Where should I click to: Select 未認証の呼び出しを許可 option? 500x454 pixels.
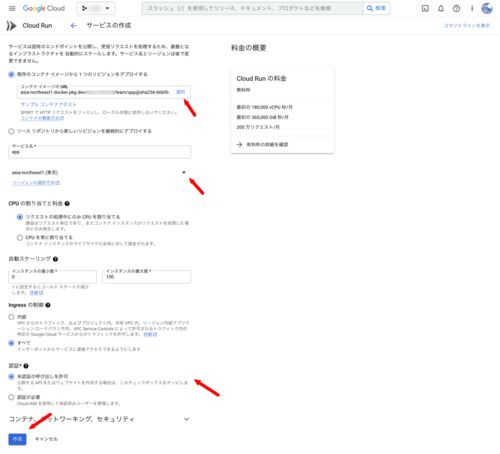click(11, 376)
